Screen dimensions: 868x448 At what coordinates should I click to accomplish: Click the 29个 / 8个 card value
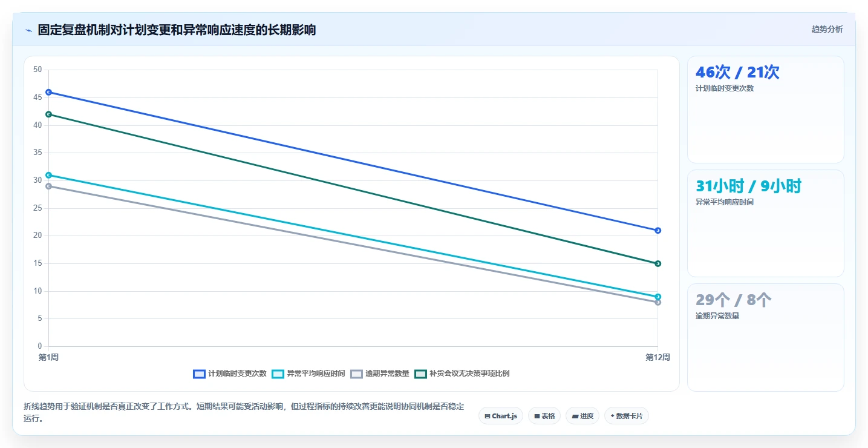point(733,300)
